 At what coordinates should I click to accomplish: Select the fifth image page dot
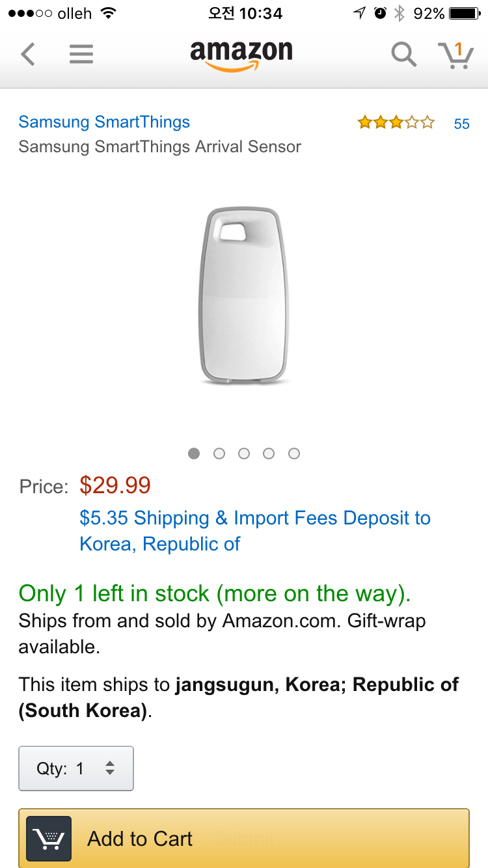tap(294, 454)
